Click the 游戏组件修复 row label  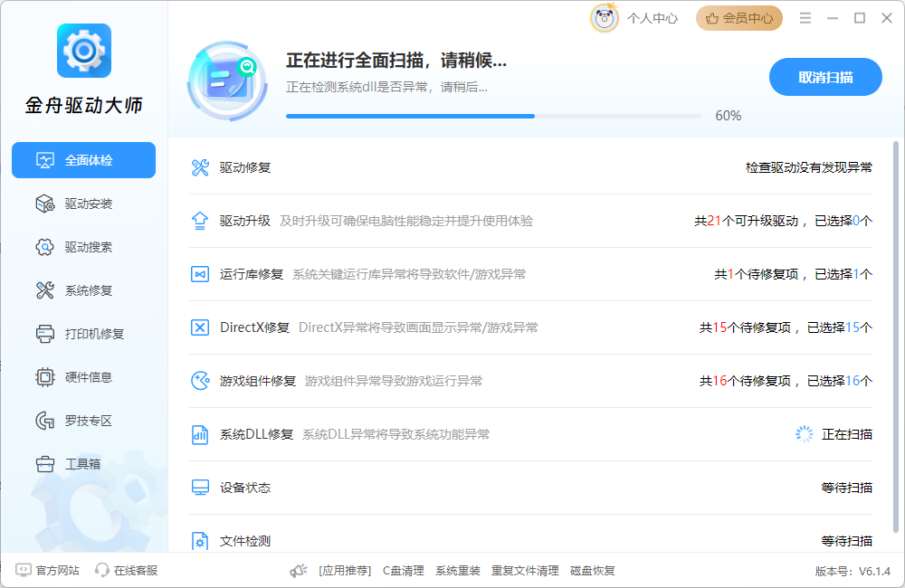pos(258,381)
